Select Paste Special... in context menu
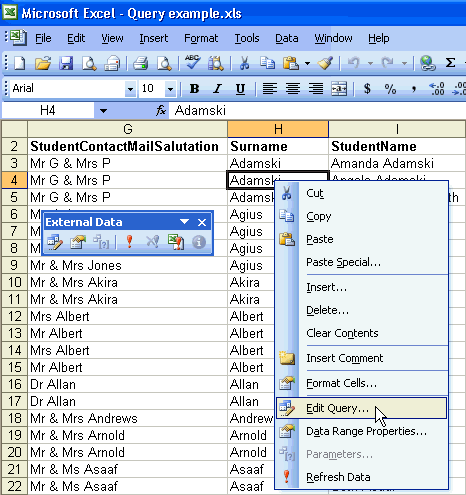Image resolution: width=466 pixels, height=495 pixels. click(x=361, y=262)
